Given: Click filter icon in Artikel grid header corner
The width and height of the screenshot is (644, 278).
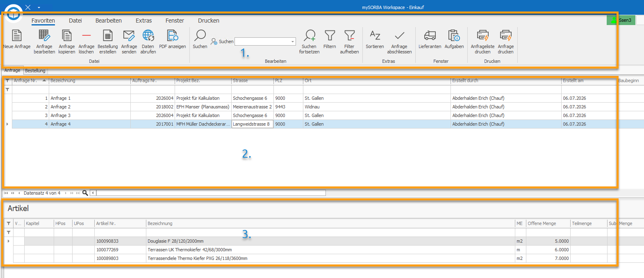Looking at the screenshot, I should [9, 223].
